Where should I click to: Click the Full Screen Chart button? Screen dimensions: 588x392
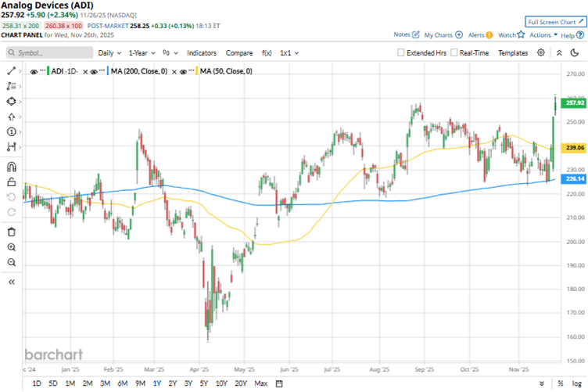pyautogui.click(x=554, y=22)
